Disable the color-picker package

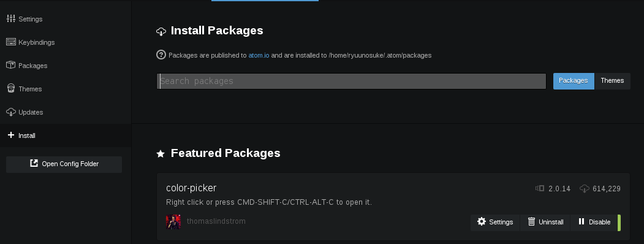(594, 222)
